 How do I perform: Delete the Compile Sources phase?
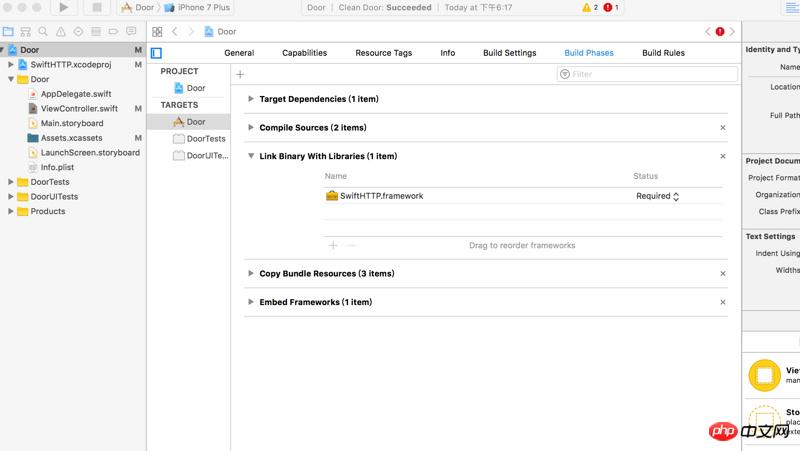[723, 128]
